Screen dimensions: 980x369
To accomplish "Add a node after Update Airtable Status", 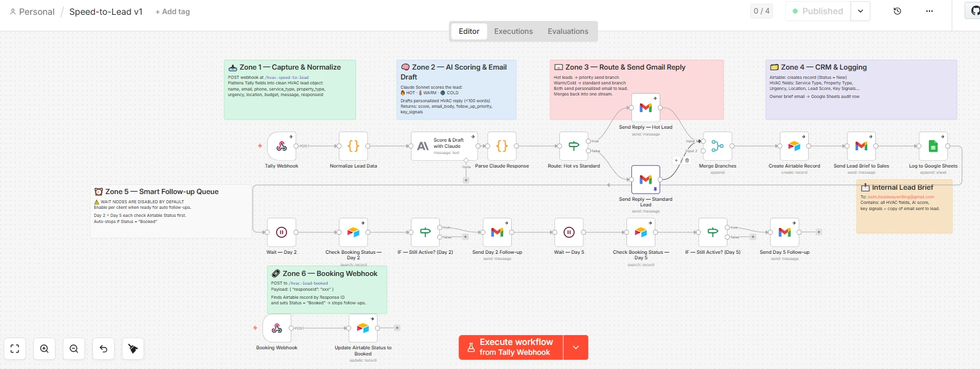I will pyautogui.click(x=397, y=328).
